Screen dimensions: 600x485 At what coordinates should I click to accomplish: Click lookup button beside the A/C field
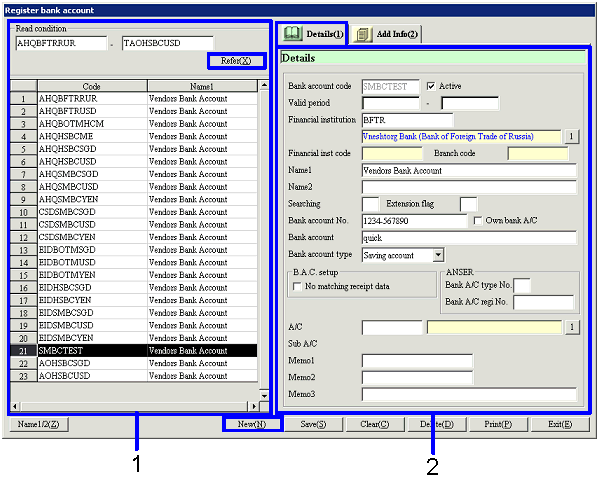pyautogui.click(x=573, y=327)
